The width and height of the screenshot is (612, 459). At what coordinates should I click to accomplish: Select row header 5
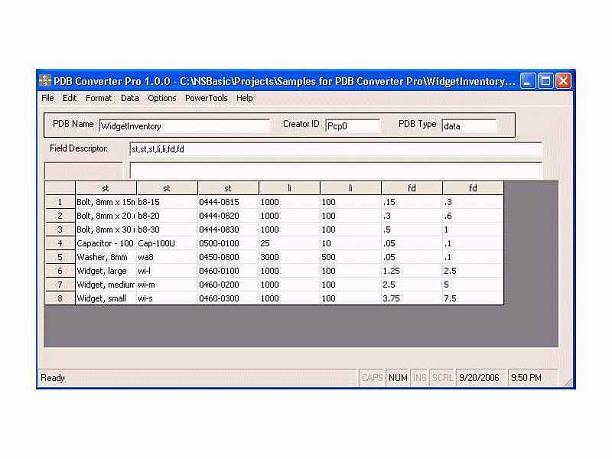[x=60, y=257]
